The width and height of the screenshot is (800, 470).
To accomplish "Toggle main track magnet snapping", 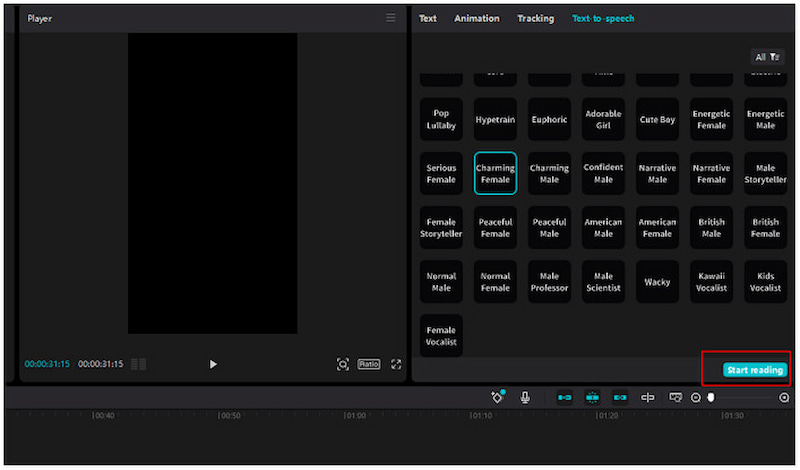I will 564,397.
